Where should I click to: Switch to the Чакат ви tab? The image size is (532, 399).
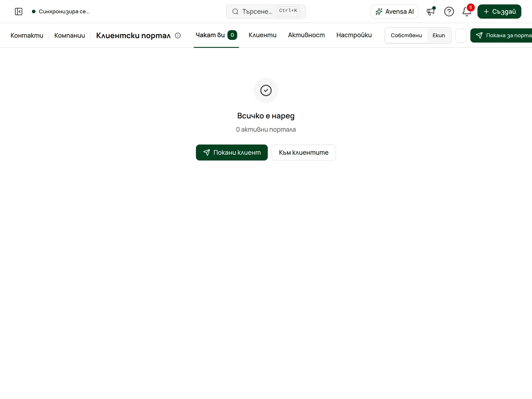(216, 35)
